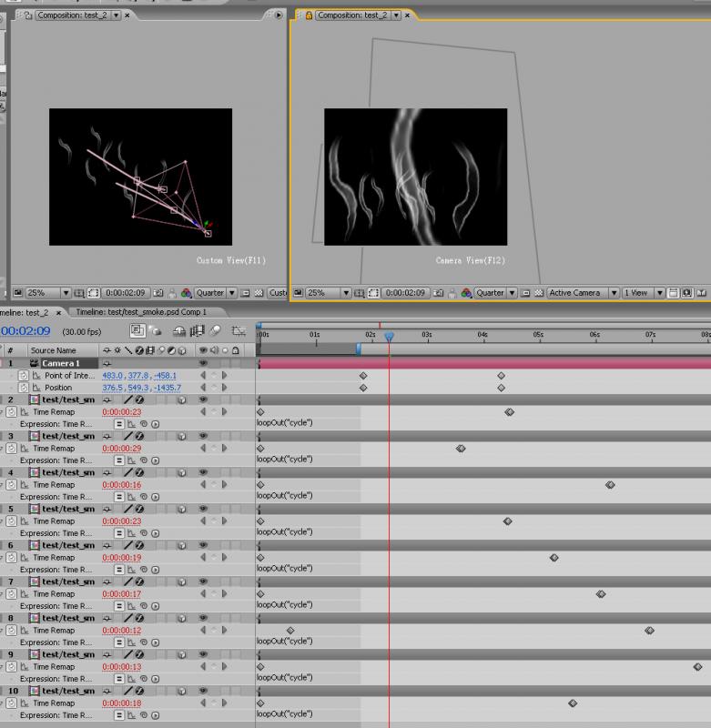Toggle stopwatch for Point of Interest
711x728 pixels.
(25, 376)
